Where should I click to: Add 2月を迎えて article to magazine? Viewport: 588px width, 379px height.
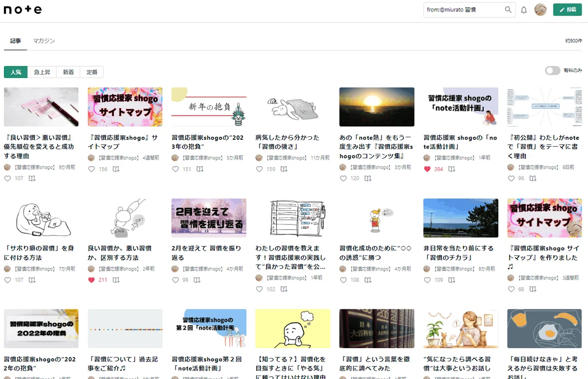point(197,280)
